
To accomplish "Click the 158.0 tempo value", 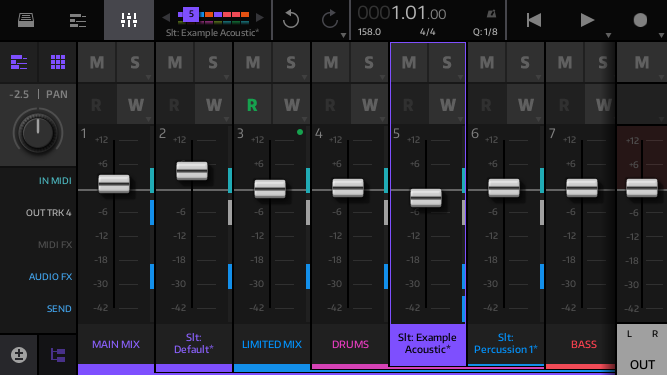I will 369,32.
